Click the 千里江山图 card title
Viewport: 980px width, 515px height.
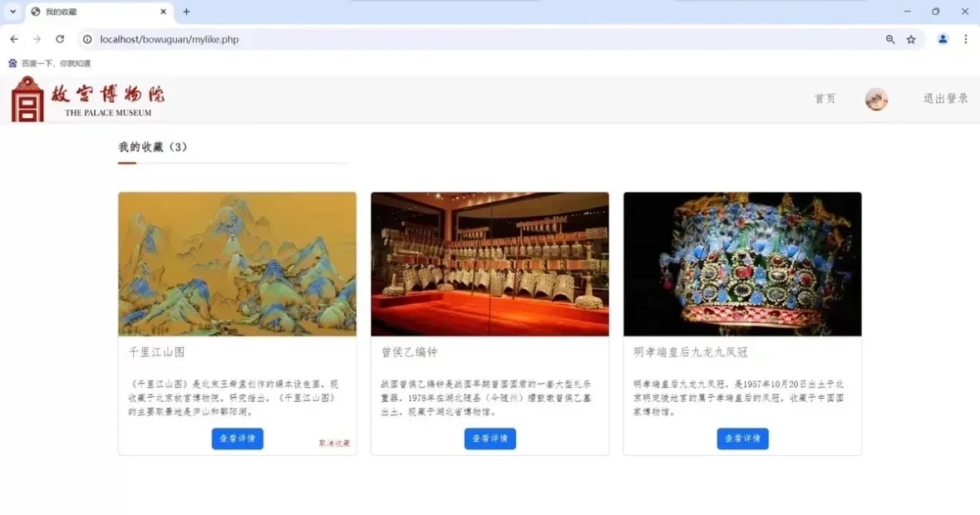157,352
